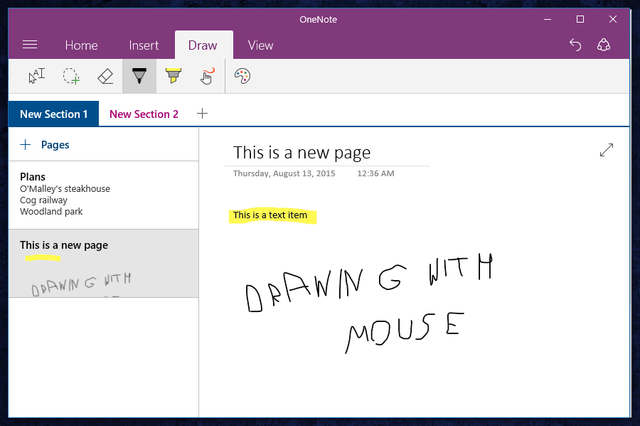
Task: Open the hamburger navigation menu
Action: (30, 44)
